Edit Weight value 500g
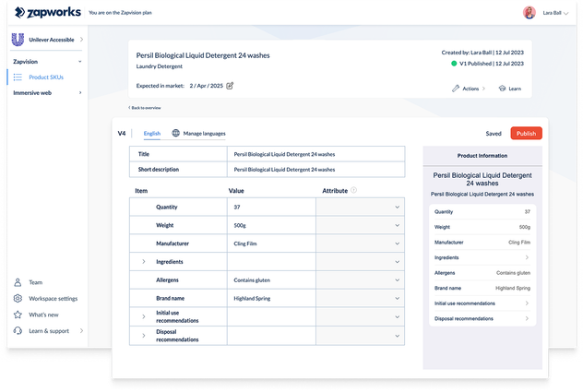This screenshot has width=583, height=392. click(x=271, y=225)
